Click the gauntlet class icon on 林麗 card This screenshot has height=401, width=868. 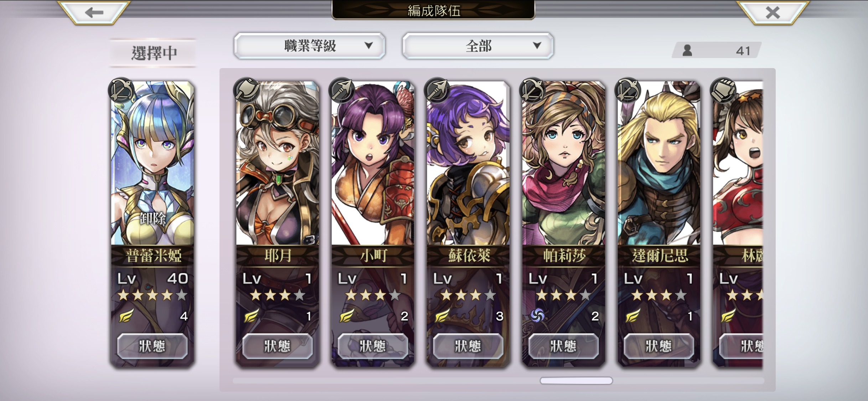[x=723, y=90]
